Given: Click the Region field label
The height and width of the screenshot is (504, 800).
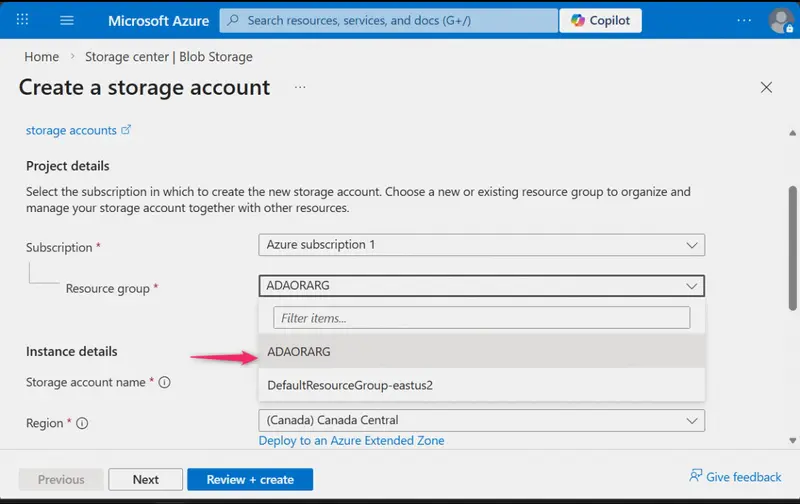Looking at the screenshot, I should click(44, 423).
